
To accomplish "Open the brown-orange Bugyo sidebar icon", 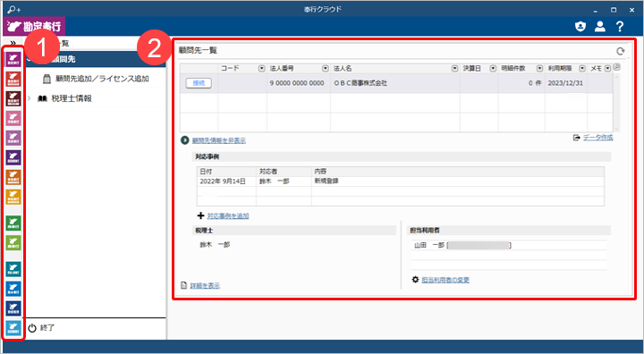I will [14, 177].
